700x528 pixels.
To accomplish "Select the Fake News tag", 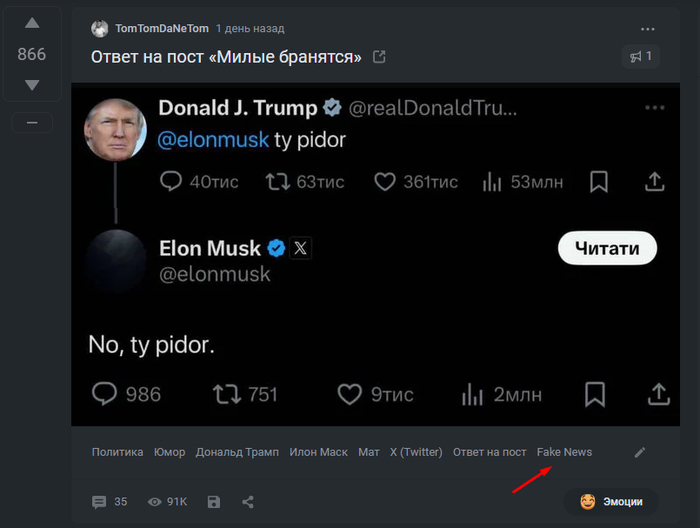I will (x=564, y=452).
